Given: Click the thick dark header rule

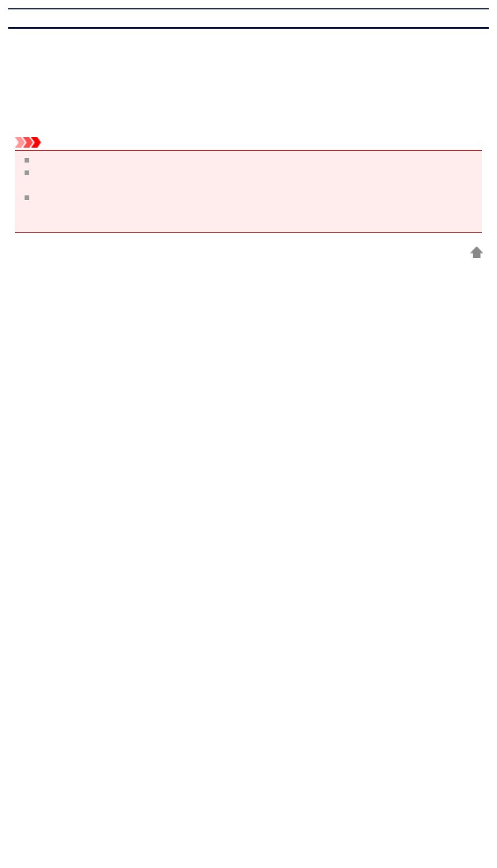Looking at the screenshot, I should click(x=248, y=28).
